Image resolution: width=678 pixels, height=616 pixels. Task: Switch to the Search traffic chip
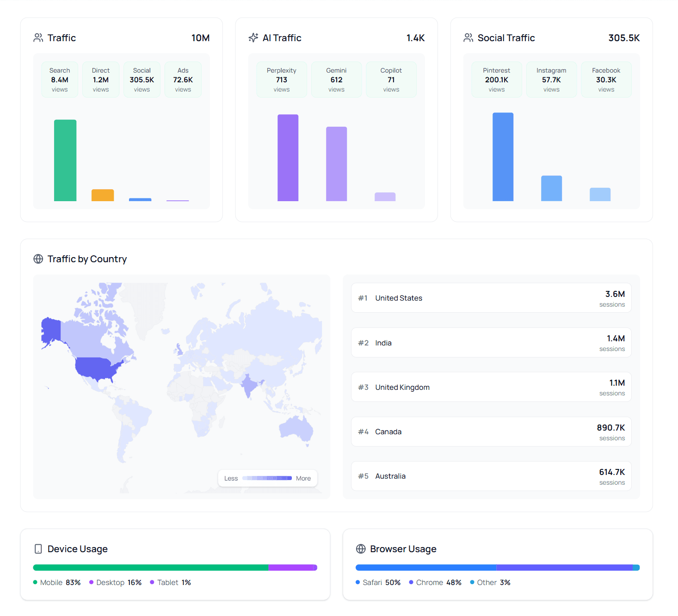point(59,79)
